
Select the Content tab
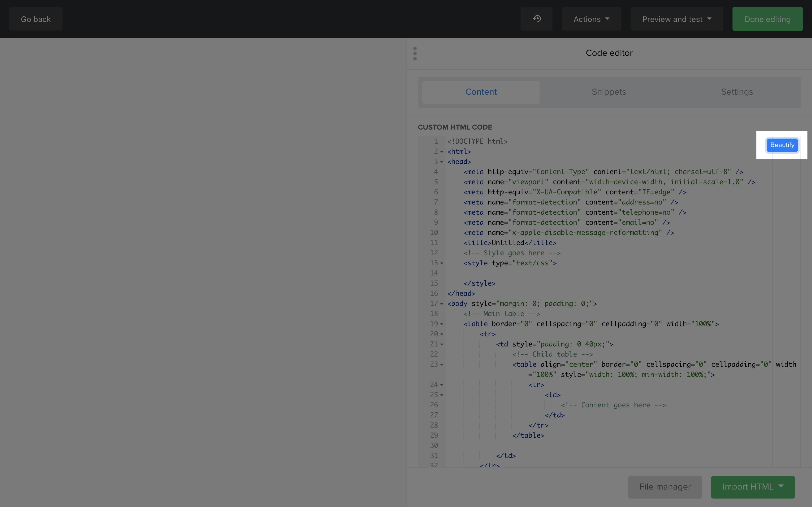tap(481, 92)
